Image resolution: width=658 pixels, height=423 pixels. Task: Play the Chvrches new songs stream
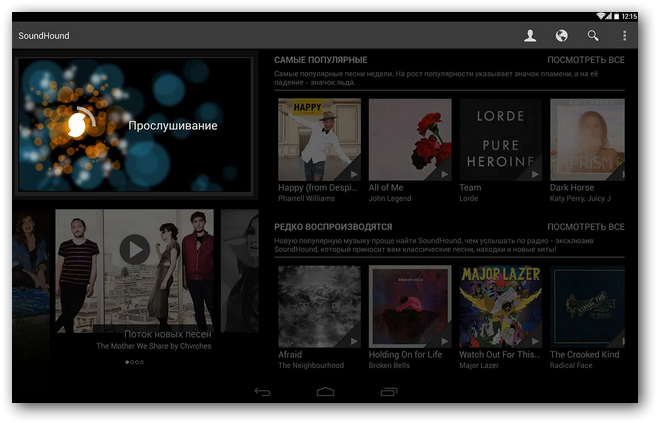coord(134,250)
